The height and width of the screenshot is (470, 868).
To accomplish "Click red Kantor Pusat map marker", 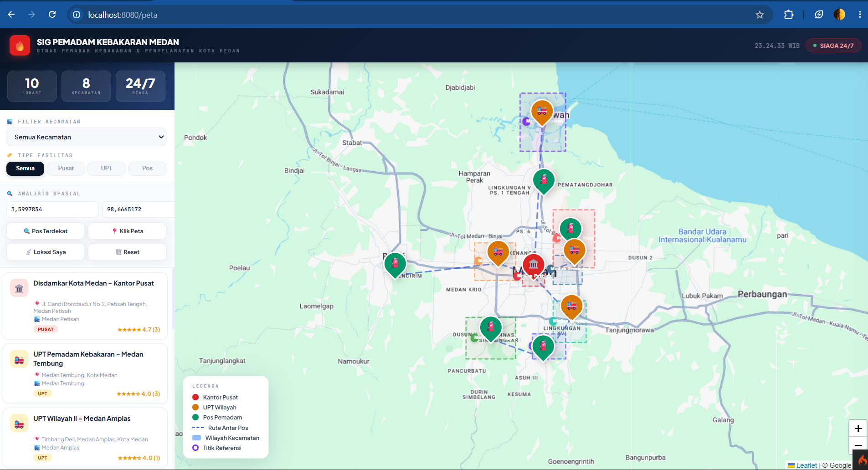I will (534, 265).
